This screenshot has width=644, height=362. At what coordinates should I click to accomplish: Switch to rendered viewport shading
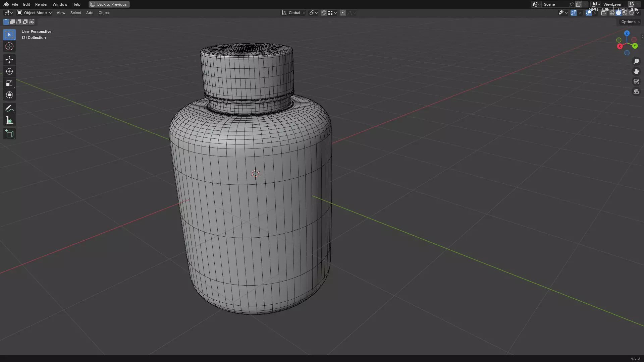pyautogui.click(x=631, y=13)
